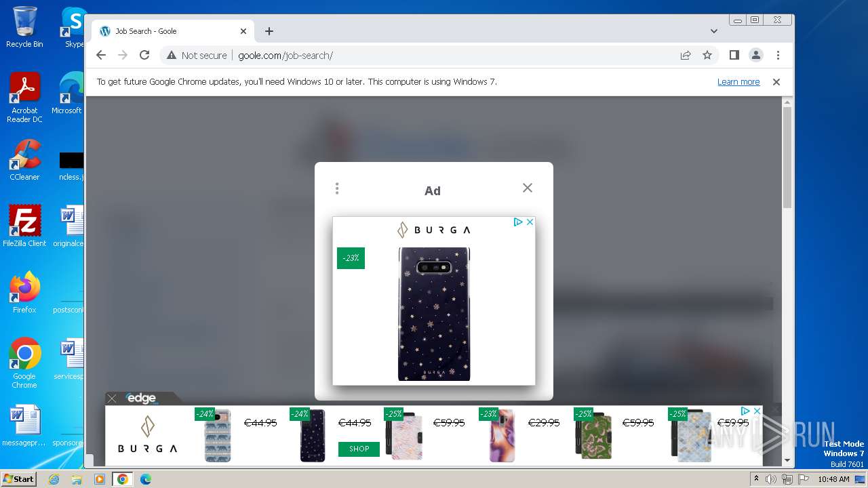Click the -23% discount badge
This screenshot has height=488, width=868.
[351, 258]
